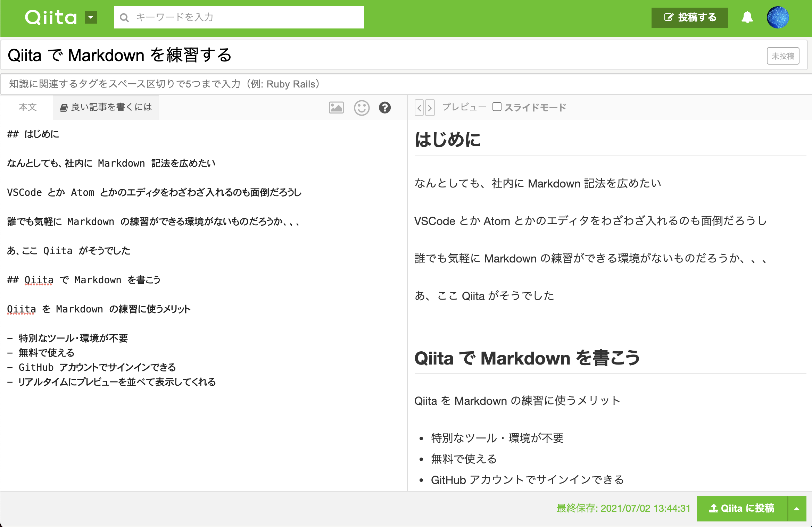Open the notifications bell
812x527 pixels.
747,17
